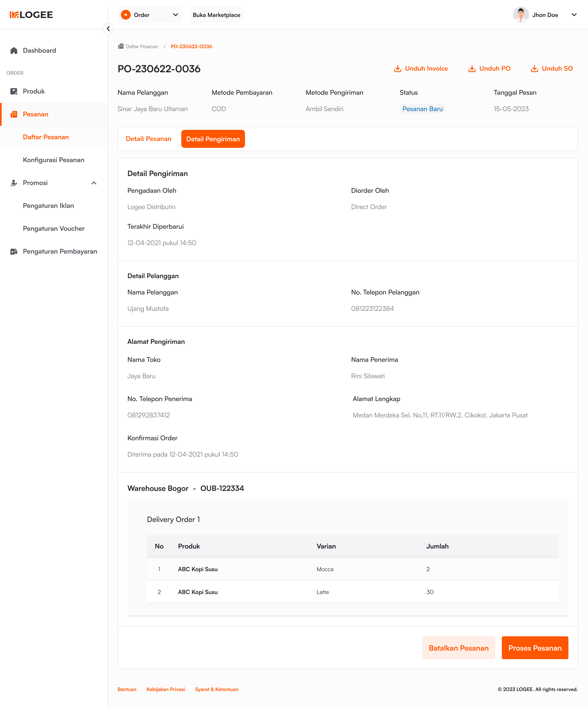588x709 pixels.
Task: Click the Pesanan list icon in sidebar
Action: (x=14, y=114)
